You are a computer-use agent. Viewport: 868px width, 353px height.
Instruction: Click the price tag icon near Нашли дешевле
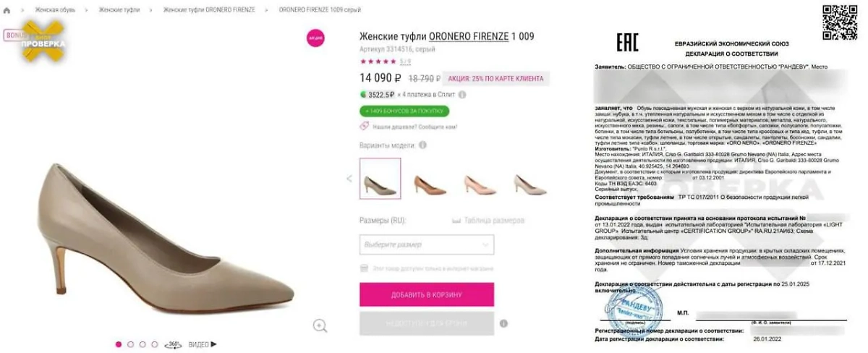[x=365, y=127]
